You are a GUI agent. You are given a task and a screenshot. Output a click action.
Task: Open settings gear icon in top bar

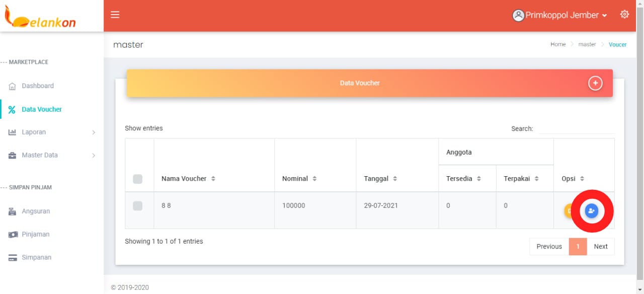(624, 15)
